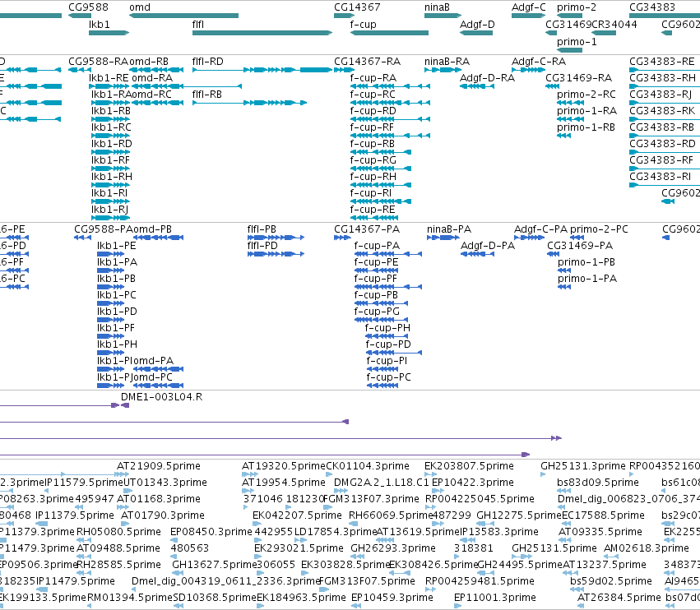Select the flfl gene bar in the gene track
This screenshot has width=700, height=610.
click(x=262, y=33)
